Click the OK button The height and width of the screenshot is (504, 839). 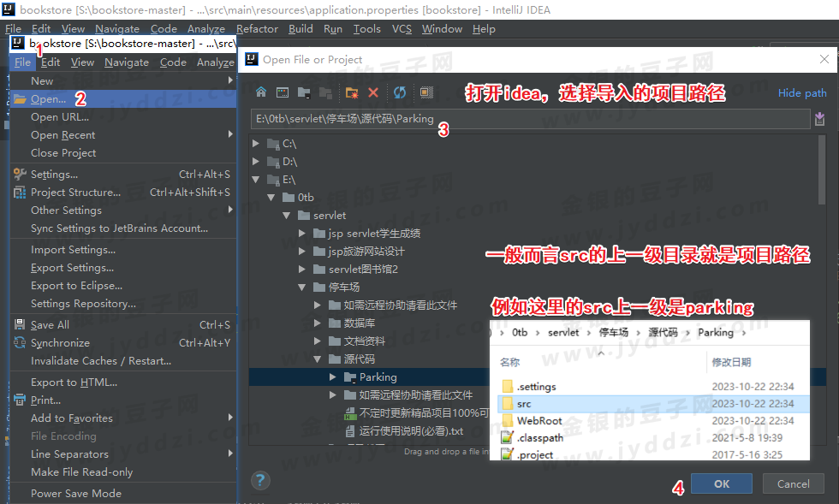click(720, 483)
